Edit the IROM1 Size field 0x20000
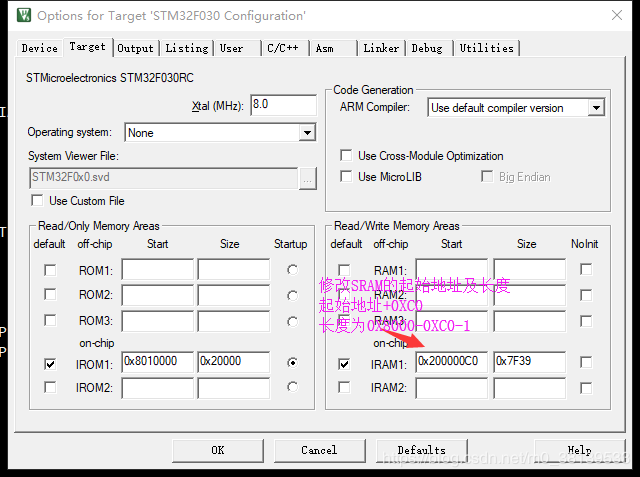This screenshot has width=640, height=477. pos(234,362)
